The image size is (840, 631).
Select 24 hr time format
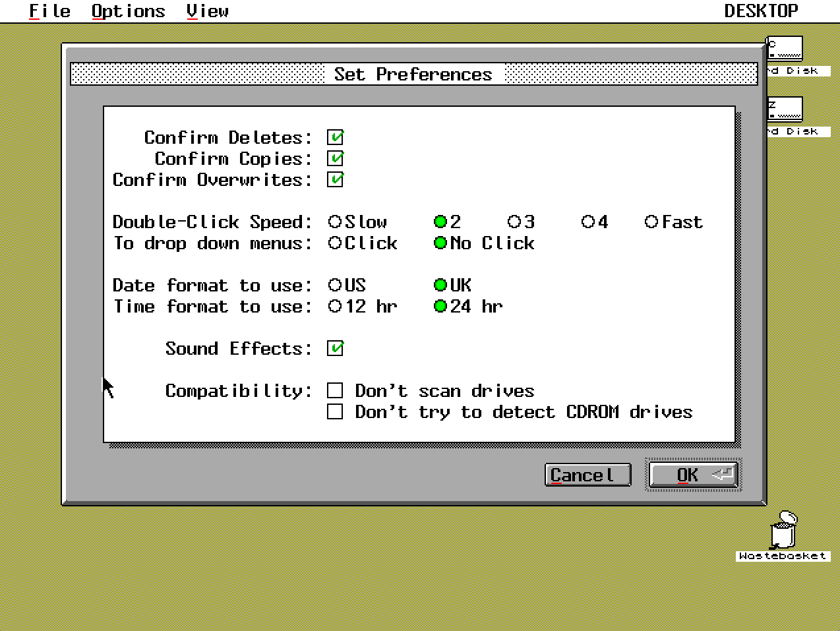[x=468, y=306]
